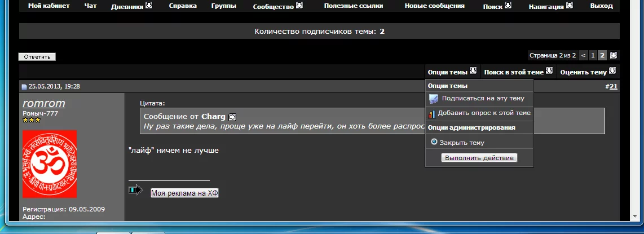Open the Поиск dropdown arrow

pos(508,5)
